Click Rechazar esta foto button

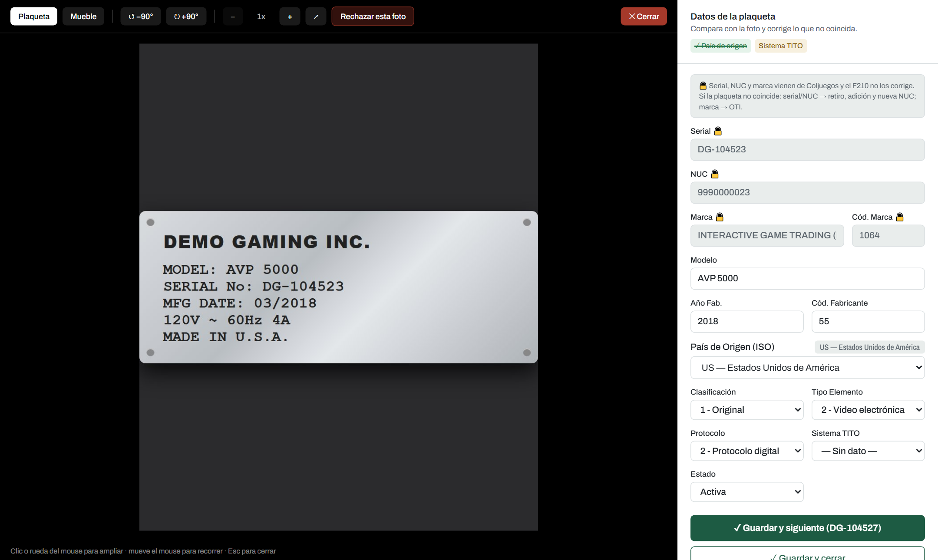tap(373, 16)
